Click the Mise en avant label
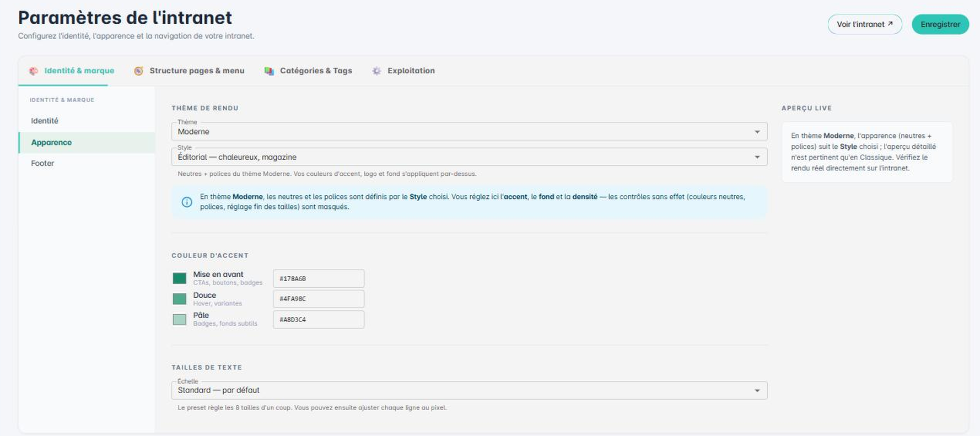Screen dimensions: 980x436 pos(218,274)
